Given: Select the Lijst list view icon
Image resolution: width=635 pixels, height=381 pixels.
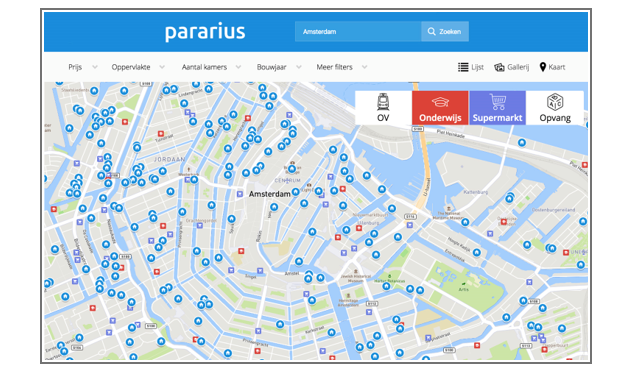Looking at the screenshot, I should tap(463, 67).
